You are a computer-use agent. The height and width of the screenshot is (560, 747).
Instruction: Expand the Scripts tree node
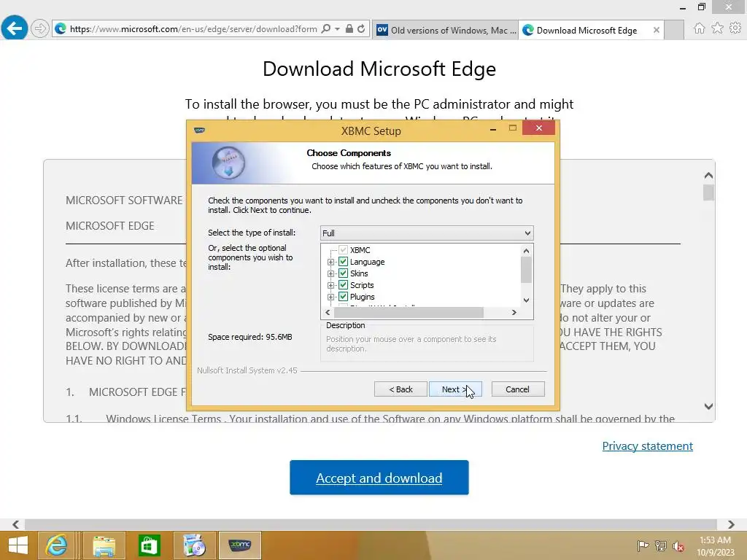pos(330,285)
